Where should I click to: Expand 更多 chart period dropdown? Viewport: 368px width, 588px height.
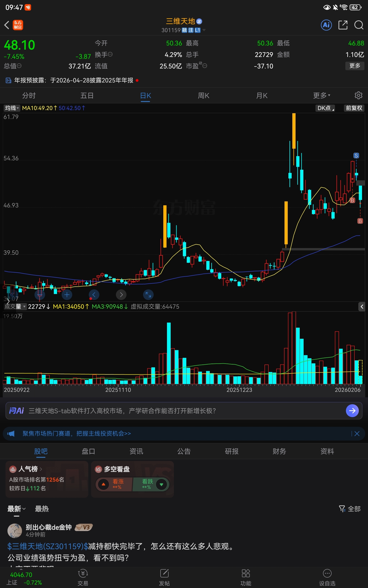coord(322,96)
